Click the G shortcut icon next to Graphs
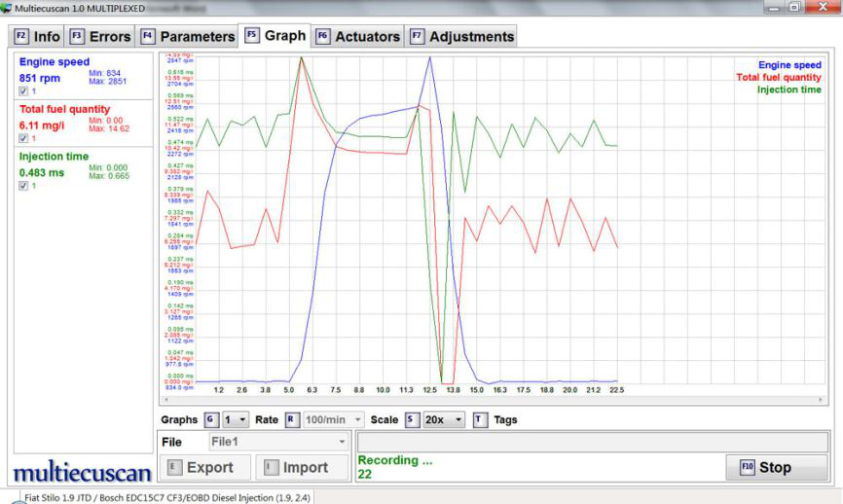The image size is (843, 504). tap(210, 420)
